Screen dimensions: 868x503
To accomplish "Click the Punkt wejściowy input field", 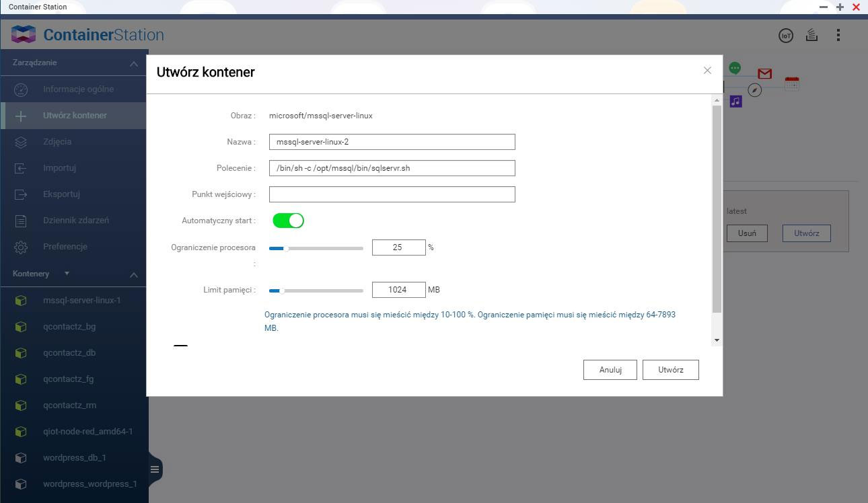I will tap(392, 194).
